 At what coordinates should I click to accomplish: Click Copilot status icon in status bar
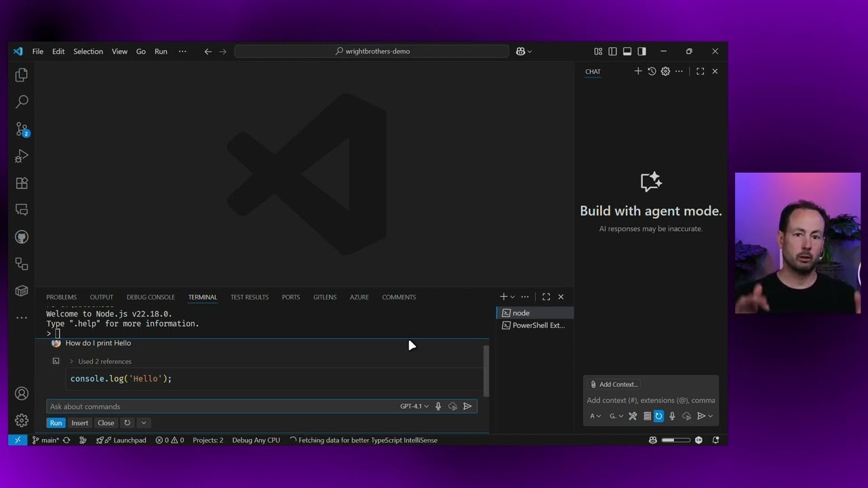click(x=653, y=441)
